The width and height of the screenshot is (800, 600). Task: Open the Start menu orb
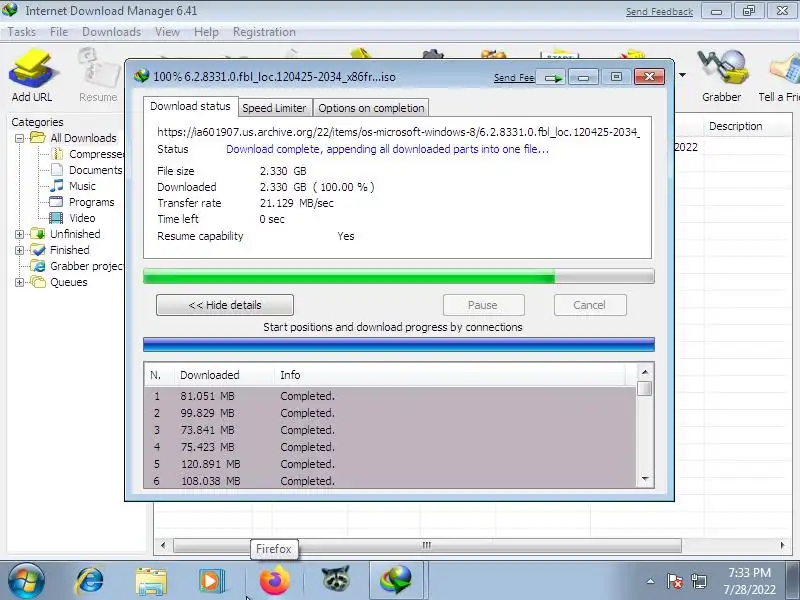[26, 581]
